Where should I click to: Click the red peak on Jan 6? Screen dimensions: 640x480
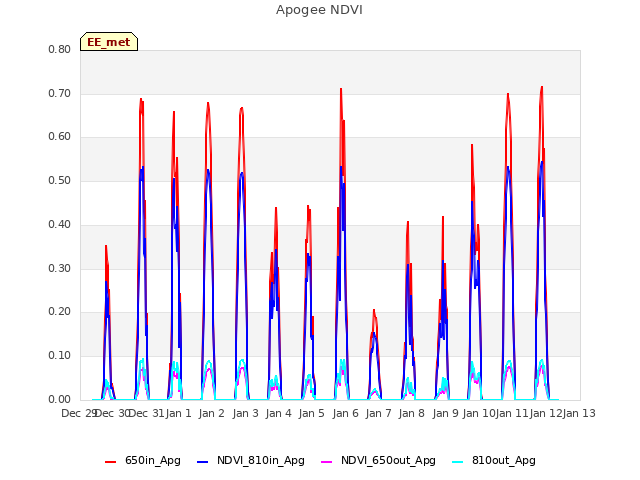341,89
